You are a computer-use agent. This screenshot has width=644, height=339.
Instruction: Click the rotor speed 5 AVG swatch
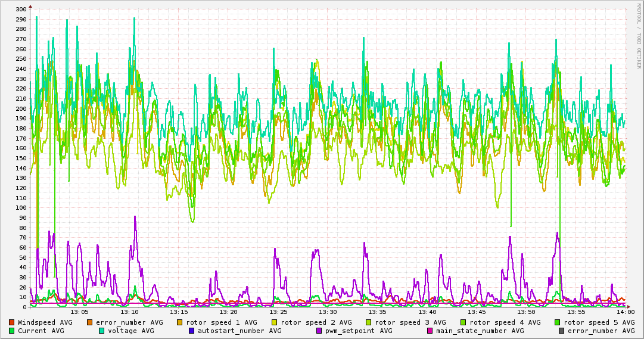[x=558, y=322]
